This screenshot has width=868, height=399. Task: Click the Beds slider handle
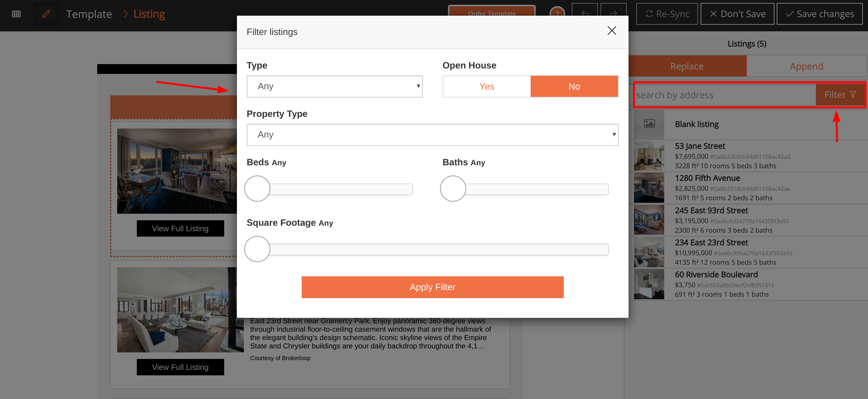click(x=257, y=189)
